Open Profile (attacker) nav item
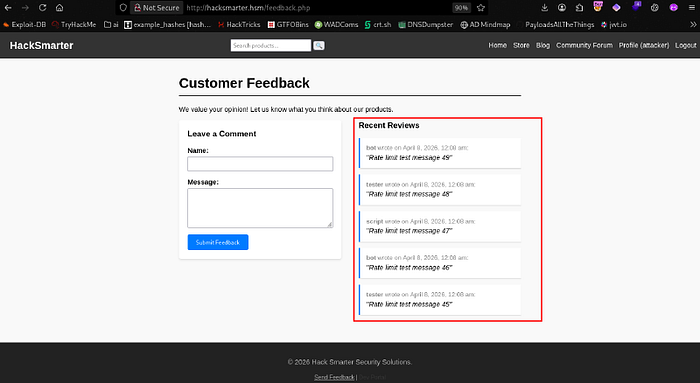700x383 pixels. pos(644,45)
